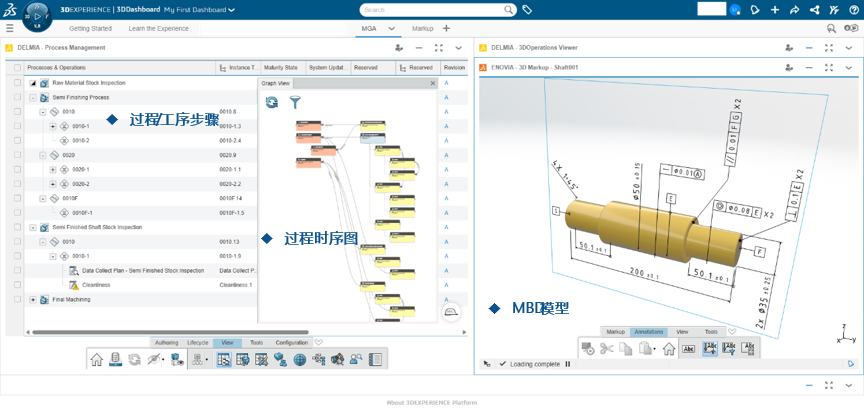Screen dimensions: 864x411
Task: Check the 0010F row checkbox
Action: tap(18, 198)
